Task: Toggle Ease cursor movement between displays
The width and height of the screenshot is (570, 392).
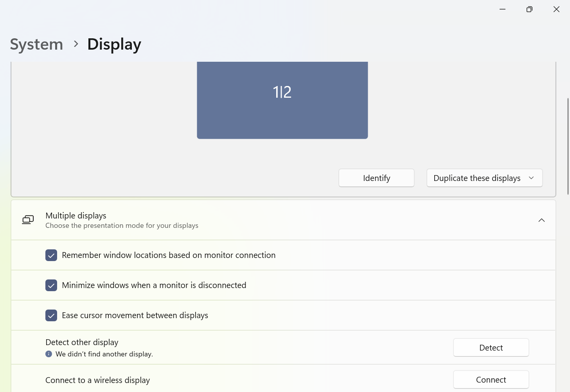Action: 51,315
